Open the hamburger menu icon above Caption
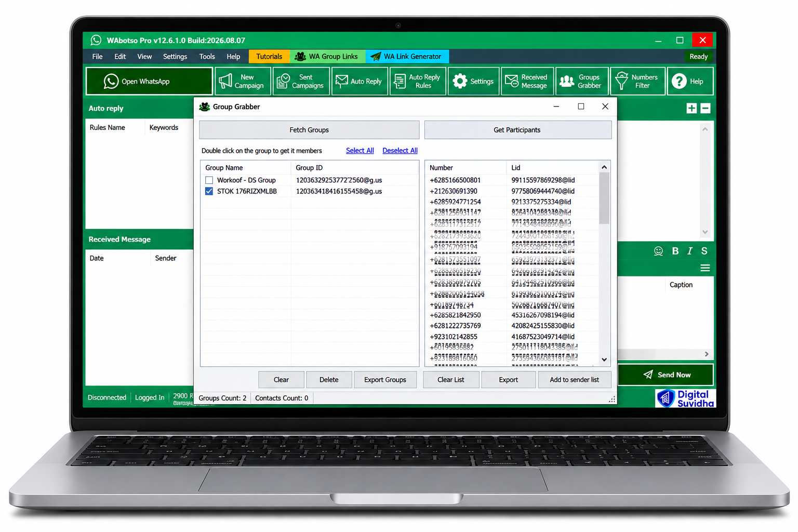798x532 pixels. (x=705, y=268)
